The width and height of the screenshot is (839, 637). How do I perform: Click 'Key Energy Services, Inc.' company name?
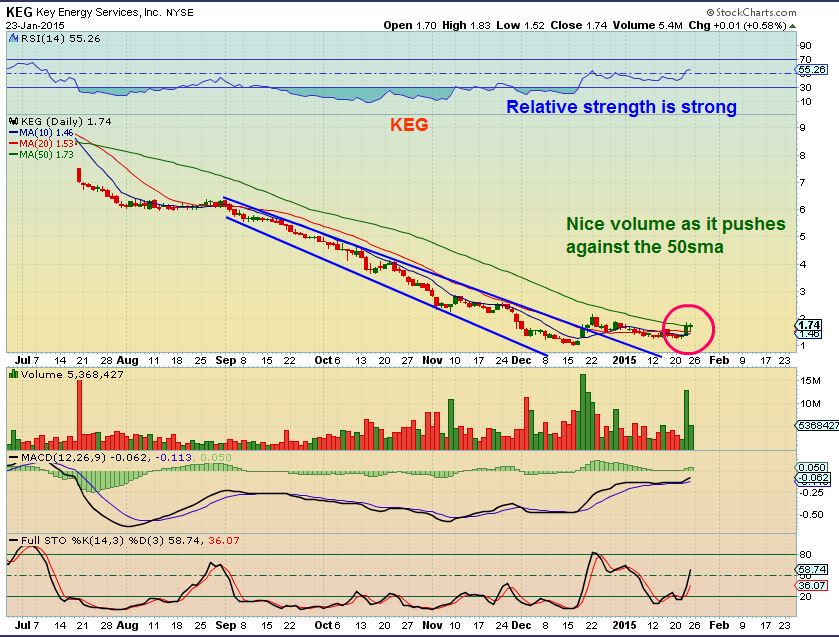(x=99, y=12)
